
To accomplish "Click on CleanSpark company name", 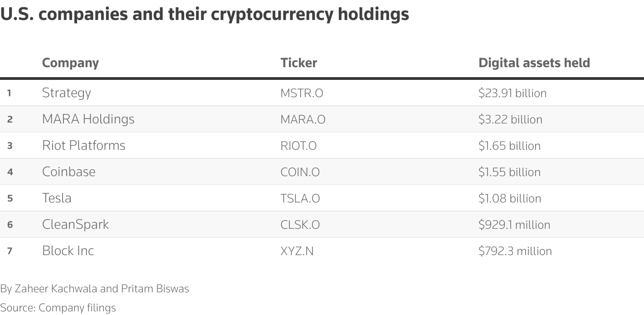I will 75,225.
